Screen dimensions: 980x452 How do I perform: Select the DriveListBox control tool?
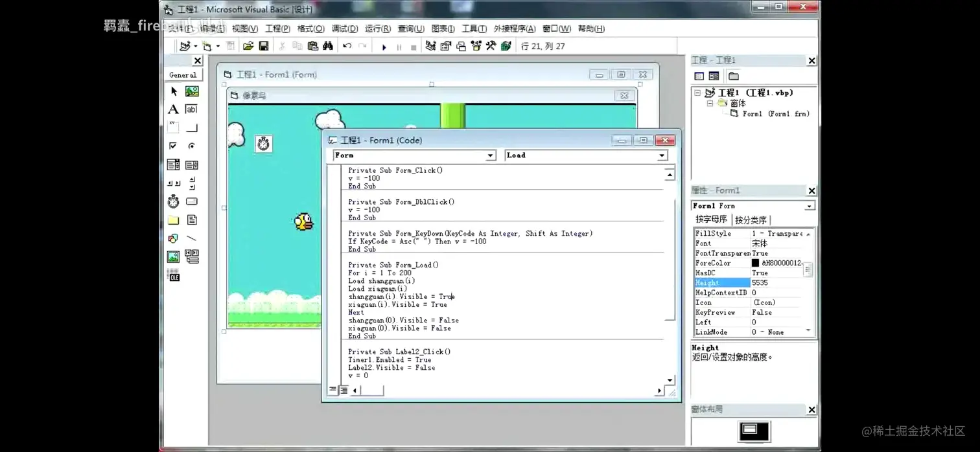coord(192,201)
